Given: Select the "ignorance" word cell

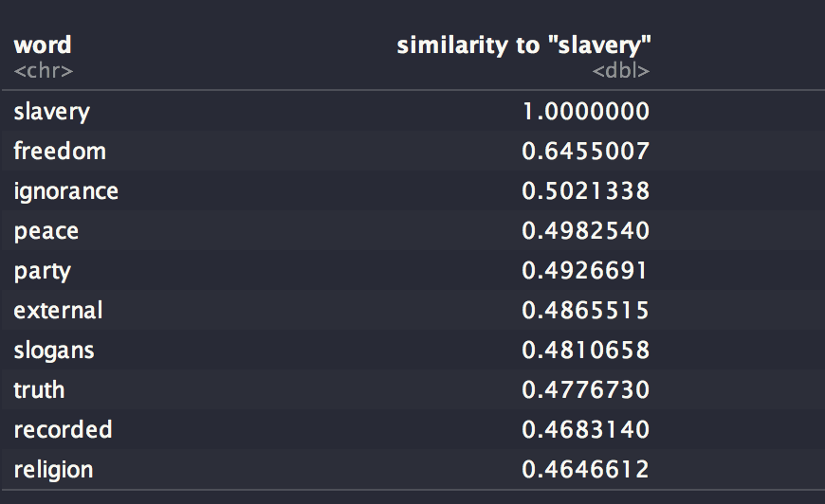Looking at the screenshot, I should (65, 191).
